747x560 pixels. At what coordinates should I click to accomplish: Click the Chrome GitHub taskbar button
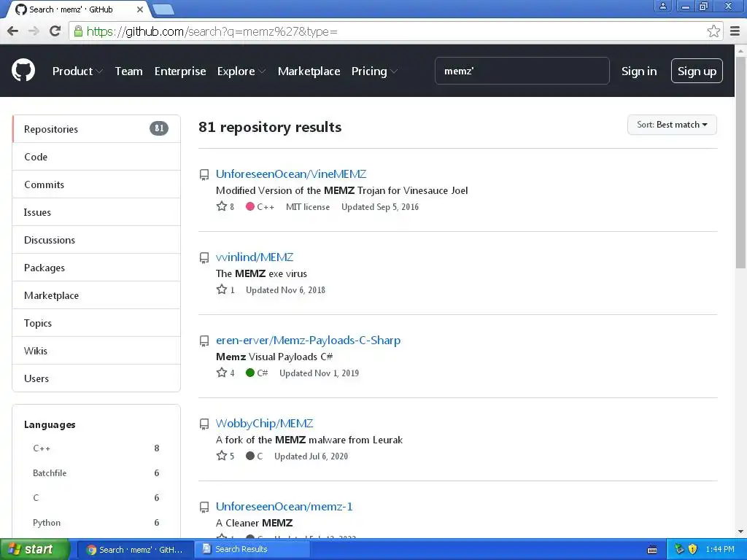tap(135, 550)
